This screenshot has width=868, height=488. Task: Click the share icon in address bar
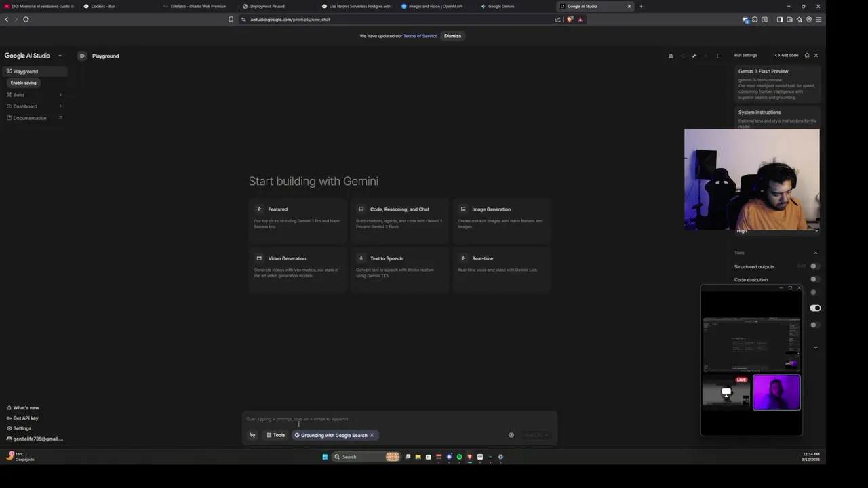[x=558, y=20]
